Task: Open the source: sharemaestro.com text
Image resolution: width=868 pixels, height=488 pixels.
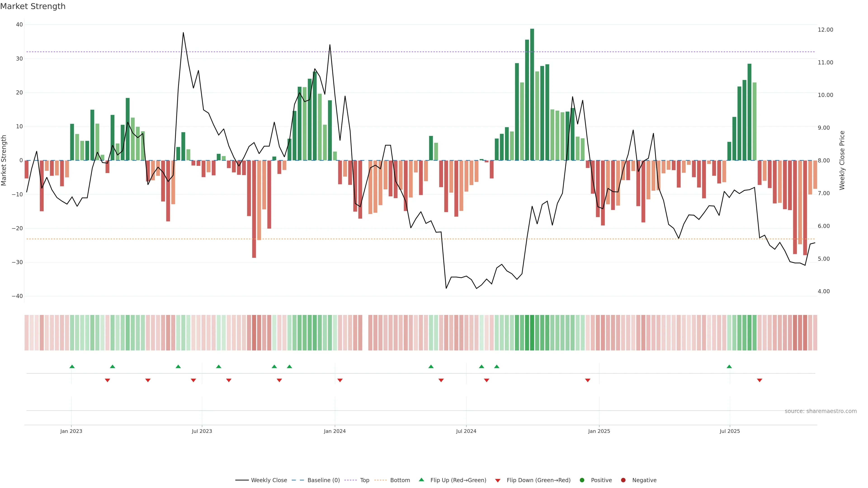Action: click(821, 411)
